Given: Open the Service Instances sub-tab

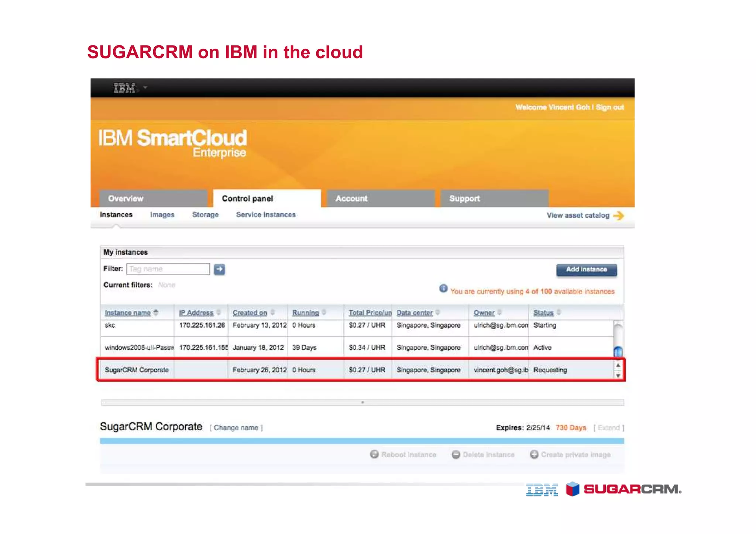Looking at the screenshot, I should pyautogui.click(x=266, y=215).
